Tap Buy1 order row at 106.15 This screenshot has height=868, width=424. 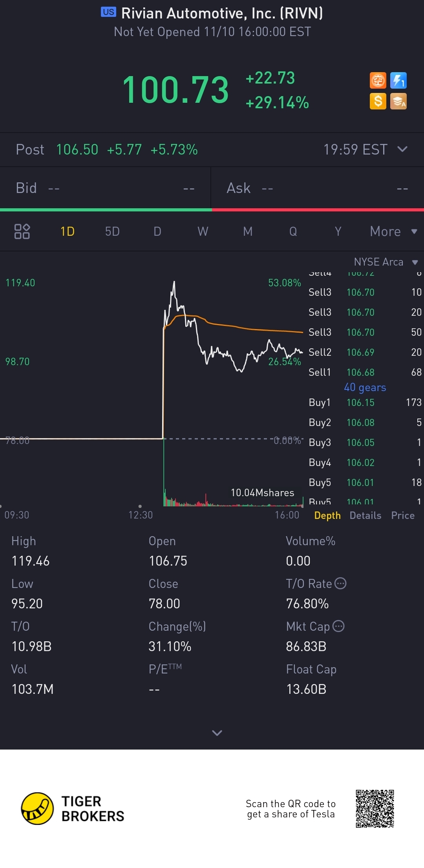365,402
